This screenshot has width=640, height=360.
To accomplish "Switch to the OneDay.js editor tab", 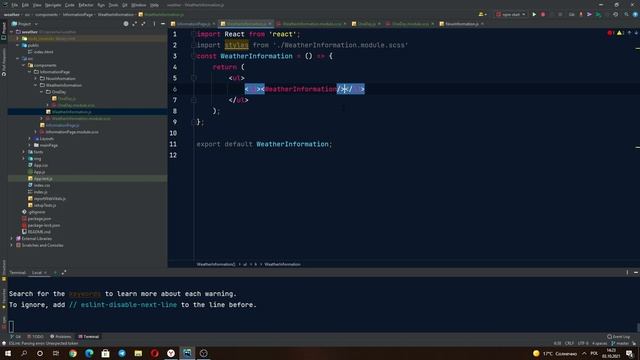I will click(366, 24).
